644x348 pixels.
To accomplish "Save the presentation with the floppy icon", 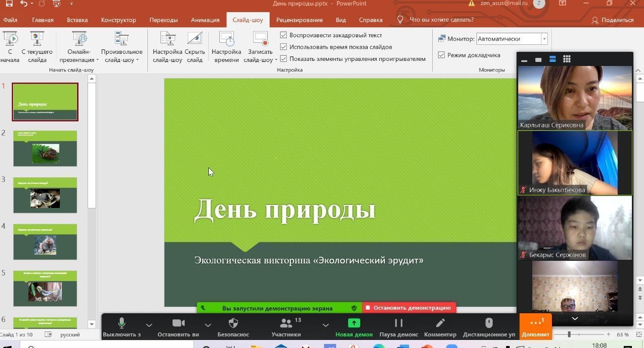I will pos(9,4).
